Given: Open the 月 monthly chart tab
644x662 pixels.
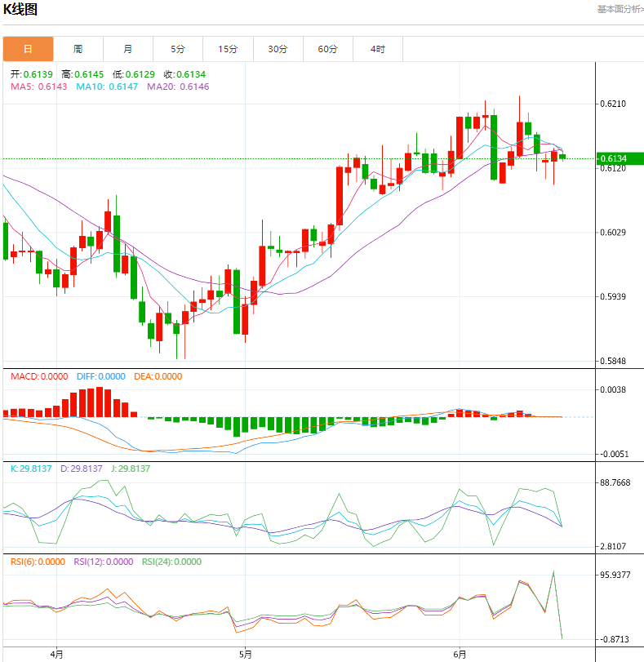Looking at the screenshot, I should (128, 49).
